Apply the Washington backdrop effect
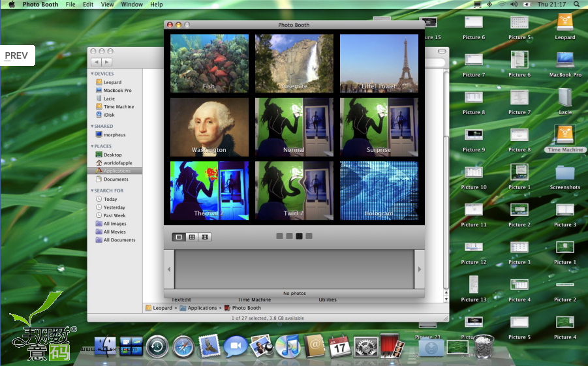 pyautogui.click(x=209, y=127)
